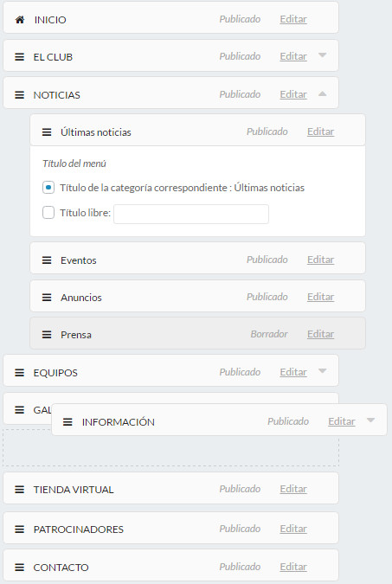The width and height of the screenshot is (392, 584).
Task: Expand the EQUIPOS submenu arrow
Action: pos(323,371)
